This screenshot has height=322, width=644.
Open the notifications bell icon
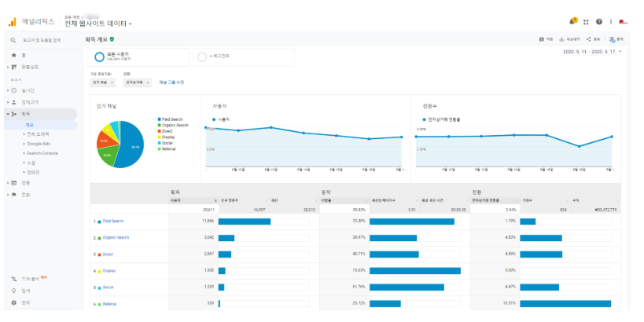click(x=572, y=21)
